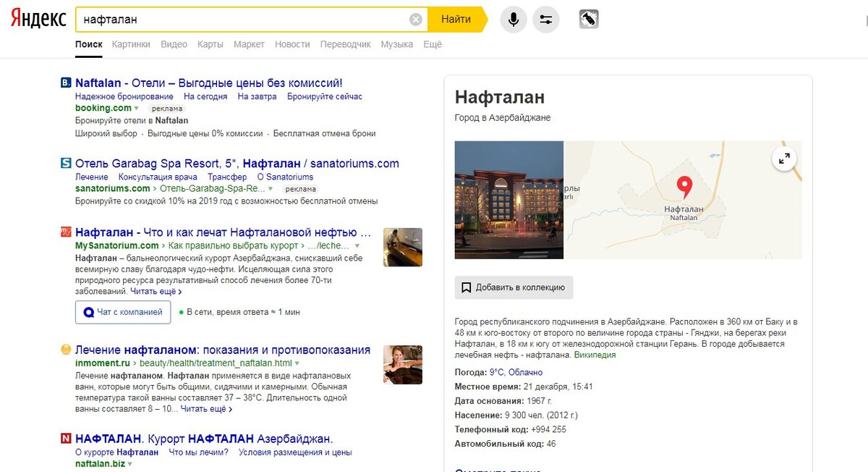The width and height of the screenshot is (868, 472).
Task: Select the Поиск tab
Action: point(89,44)
